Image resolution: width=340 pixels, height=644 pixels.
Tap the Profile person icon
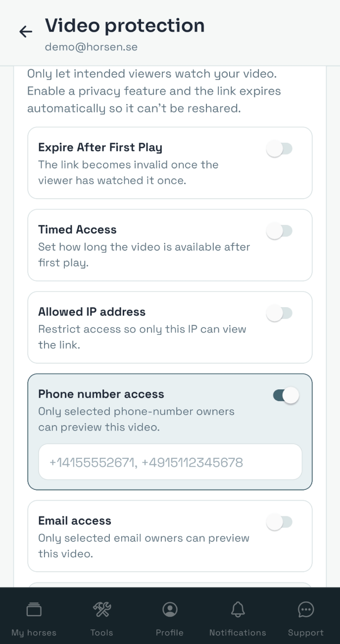pos(170,609)
